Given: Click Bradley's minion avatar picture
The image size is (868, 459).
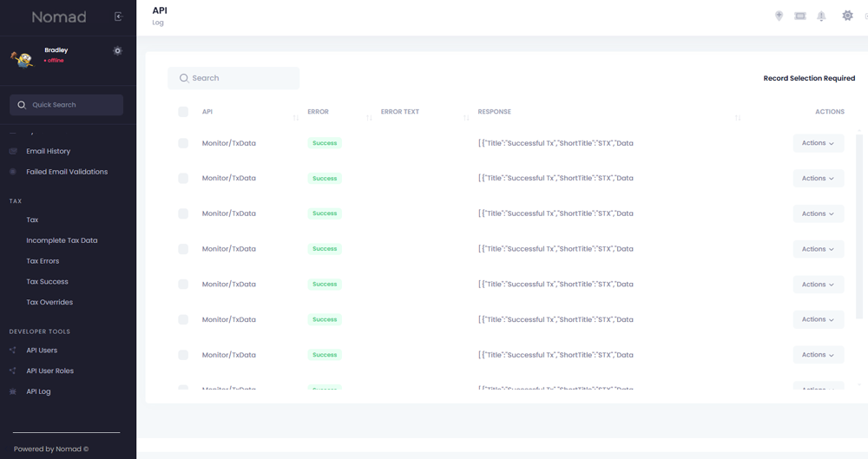Looking at the screenshot, I should coord(23,58).
